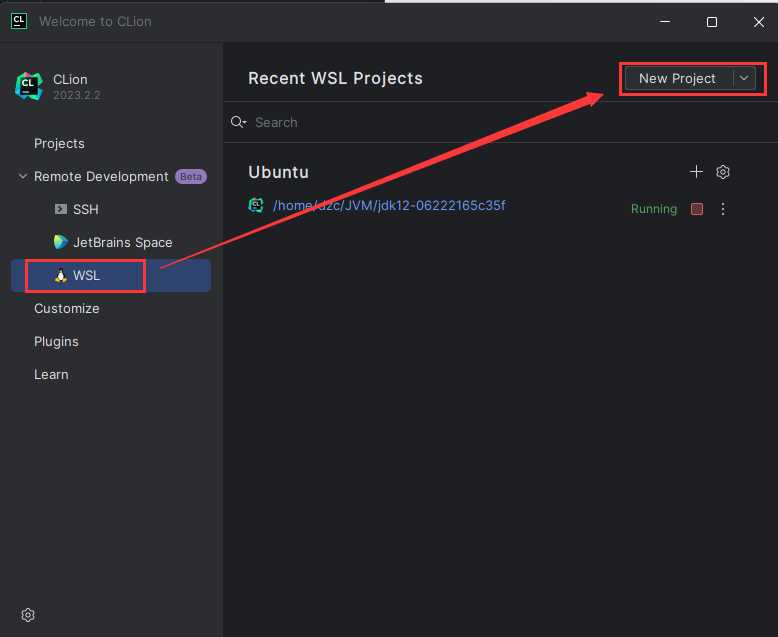Open the jdk12 project more-options menu
The width and height of the screenshot is (778, 637).
tap(723, 209)
